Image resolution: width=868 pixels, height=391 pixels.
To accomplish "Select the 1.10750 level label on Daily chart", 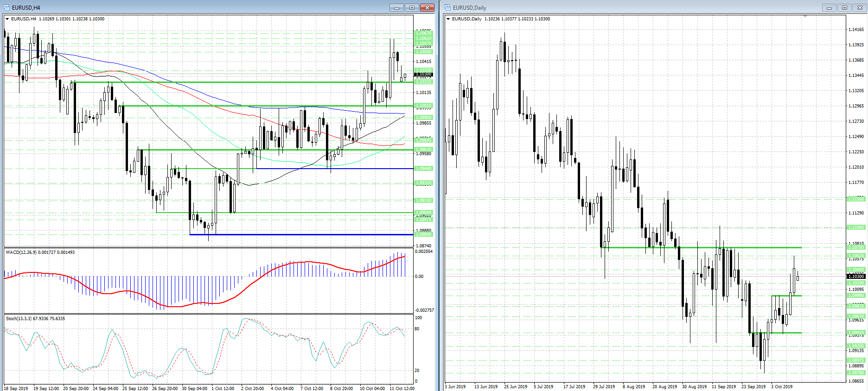I will coord(856,247).
